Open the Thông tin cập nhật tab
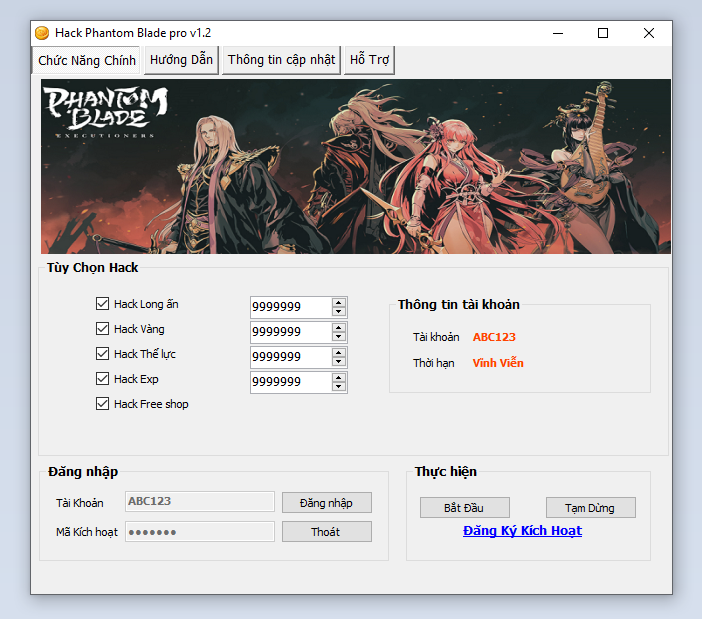Viewport: 704px width, 620px height. pyautogui.click(x=281, y=60)
